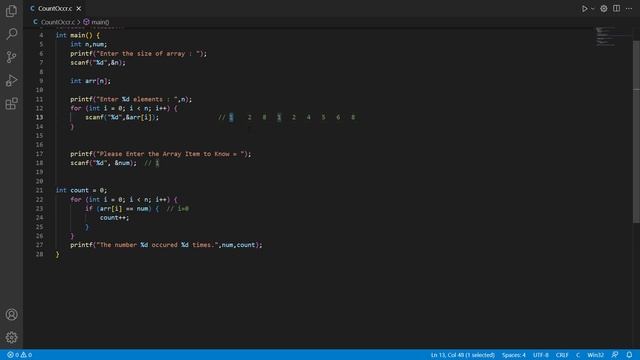Close the CountOccr.c tab
The image size is (640, 360).
(79, 9)
